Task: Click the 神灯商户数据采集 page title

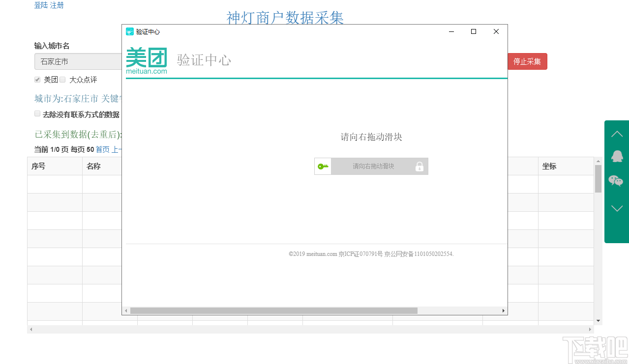Action: [285, 18]
